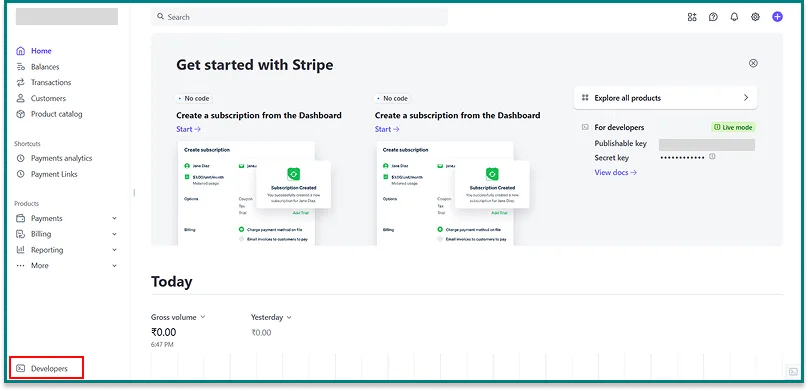This screenshot has width=808, height=391.
Task: Click the Today heading
Action: click(x=172, y=282)
